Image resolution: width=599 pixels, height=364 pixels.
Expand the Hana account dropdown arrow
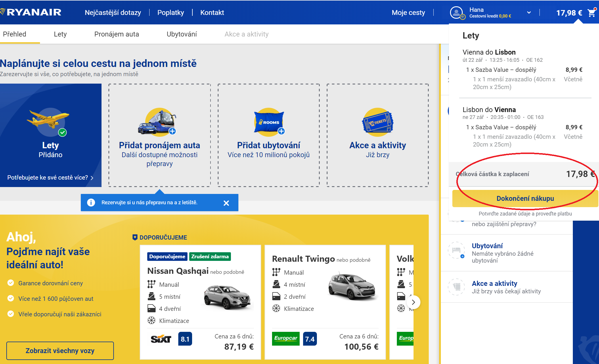(x=529, y=13)
